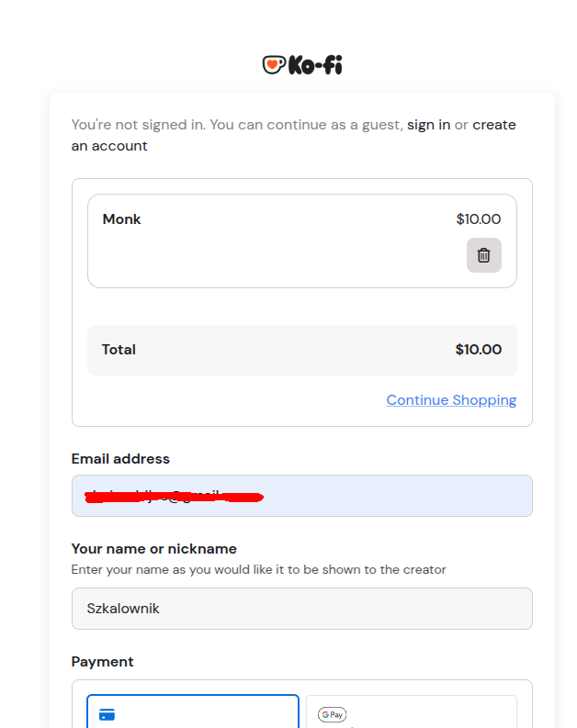
Task: Remove Monk item with trash icon
Action: coord(483,255)
